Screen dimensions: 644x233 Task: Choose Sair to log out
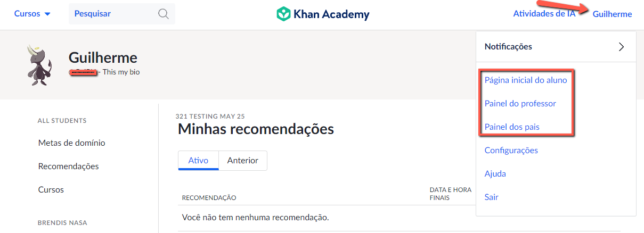491,197
